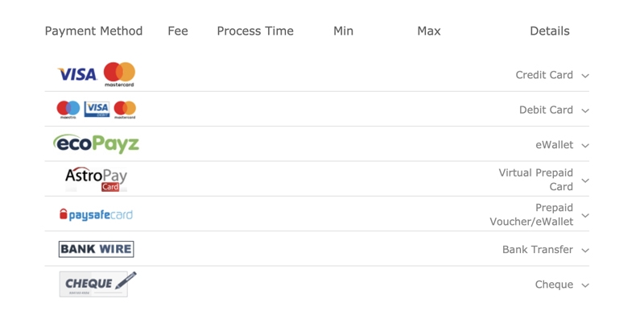Click the Visa Mastercard credit card logo

97,74
